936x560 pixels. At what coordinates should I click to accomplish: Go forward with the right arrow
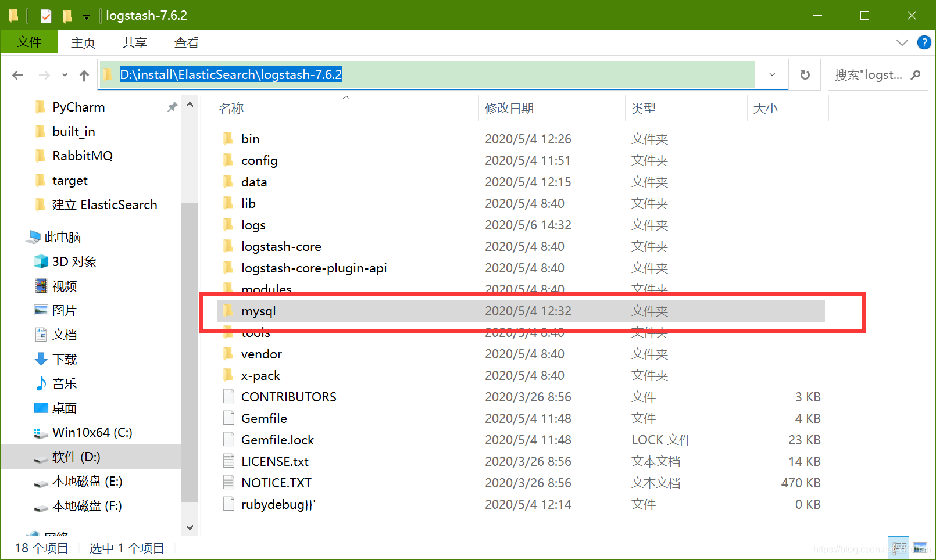pyautogui.click(x=44, y=75)
